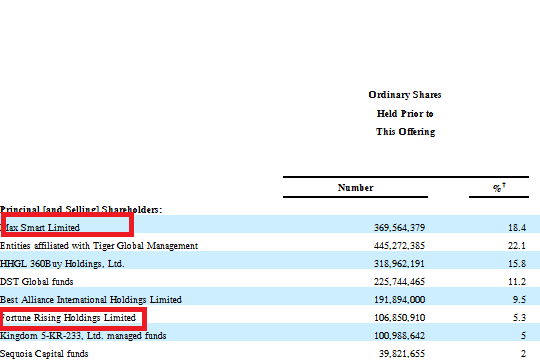540x364 pixels.
Task: Select the 'This Offering' heading line
Action: 405,132
